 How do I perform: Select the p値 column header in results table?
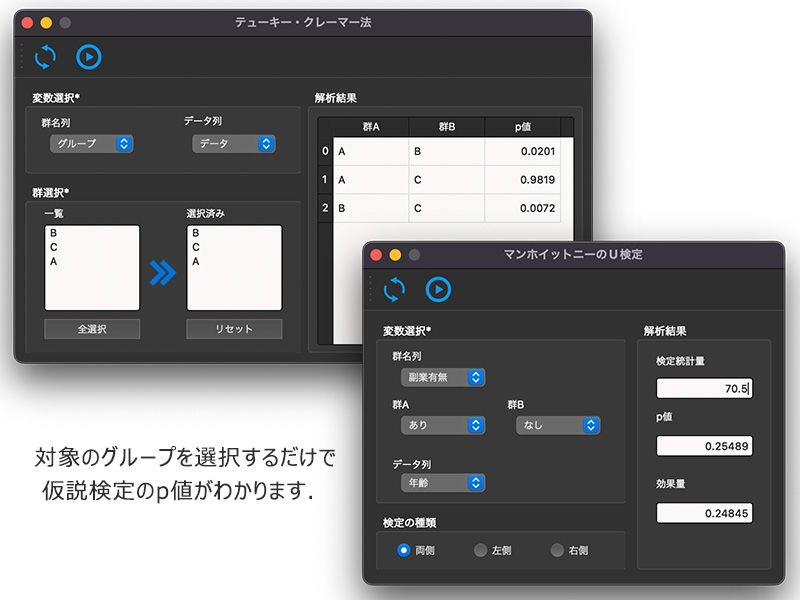[x=522, y=126]
